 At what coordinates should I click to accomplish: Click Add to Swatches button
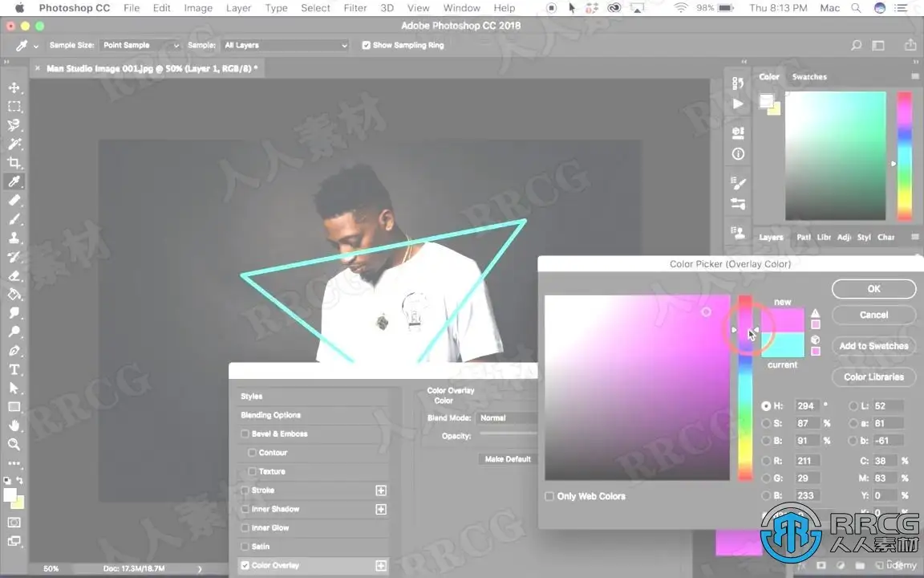[x=874, y=346]
